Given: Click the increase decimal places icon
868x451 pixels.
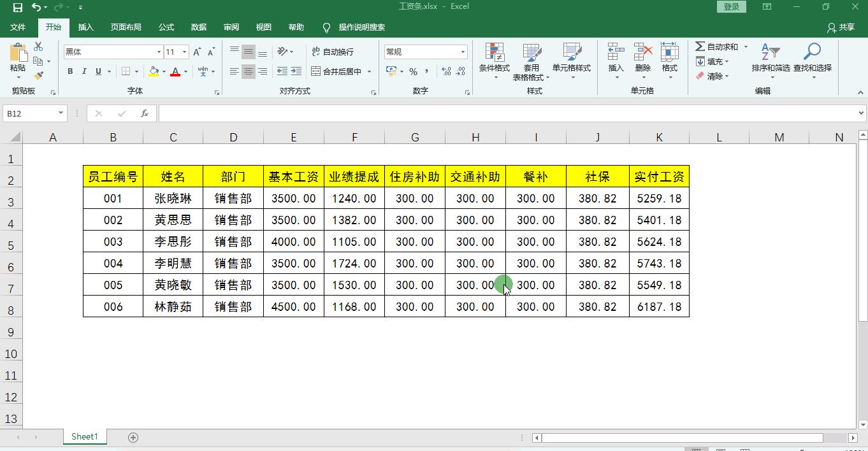Looking at the screenshot, I should pos(446,72).
